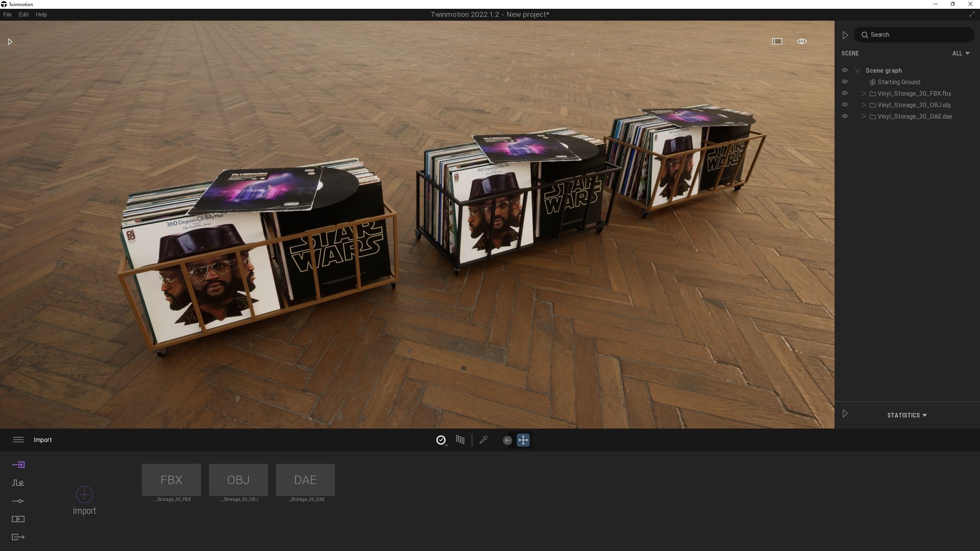Viewport: 980px width, 551px height.
Task: Expand the left library panel arrow
Action: (x=10, y=41)
